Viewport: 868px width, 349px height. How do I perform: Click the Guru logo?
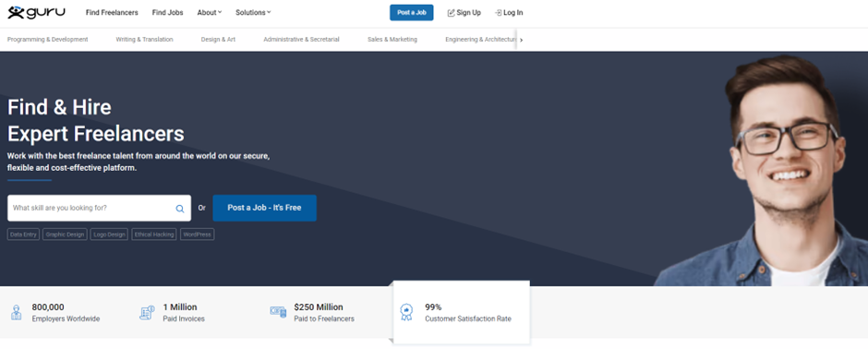pos(37,12)
